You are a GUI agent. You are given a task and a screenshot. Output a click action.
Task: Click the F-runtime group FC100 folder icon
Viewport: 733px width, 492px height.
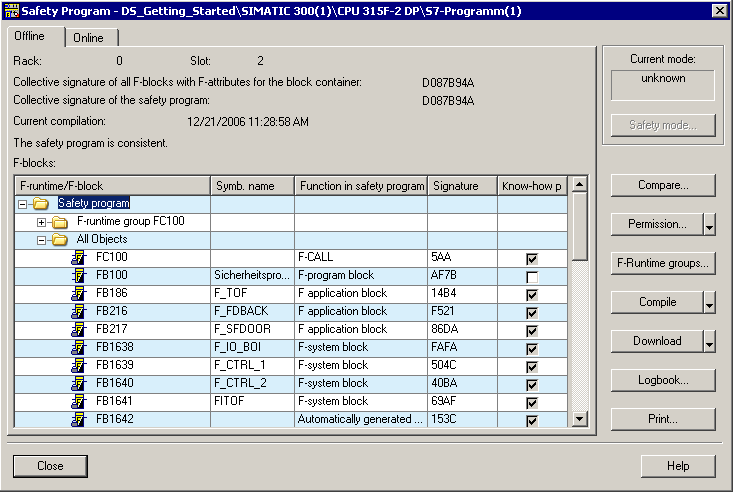(60, 221)
